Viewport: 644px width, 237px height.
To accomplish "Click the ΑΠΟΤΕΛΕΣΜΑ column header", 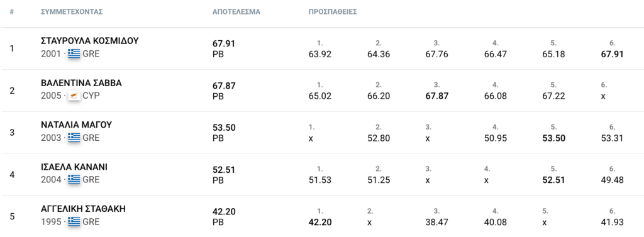I will click(x=236, y=12).
